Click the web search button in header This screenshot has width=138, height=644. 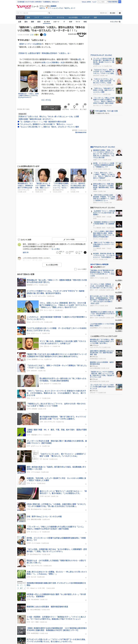tap(120, 2)
